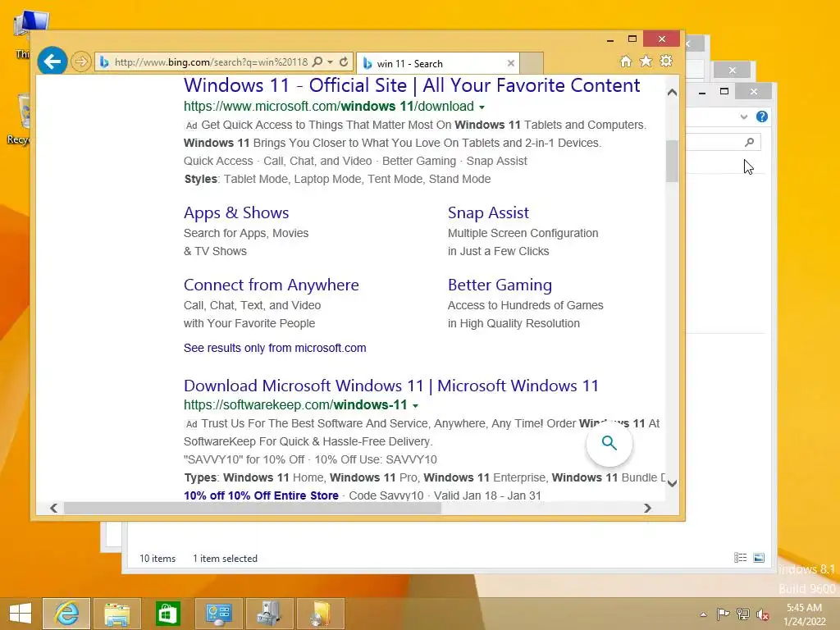Click the Bing favicon in address bar
Screen dimensions: 840x630
(104, 62)
